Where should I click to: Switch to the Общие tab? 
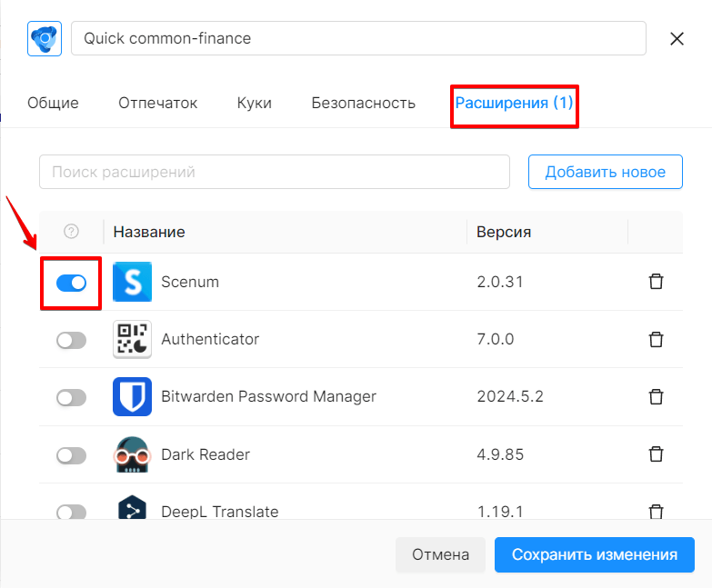53,103
